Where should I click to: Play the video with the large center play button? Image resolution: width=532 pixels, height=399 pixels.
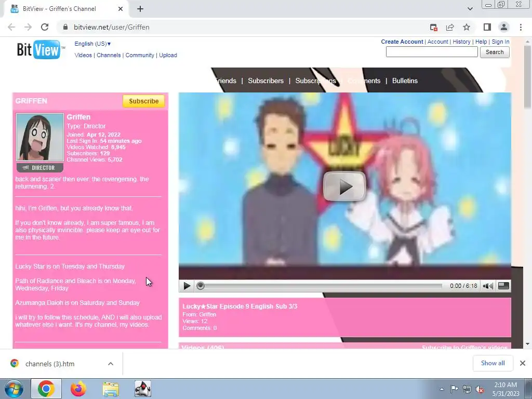[344, 187]
